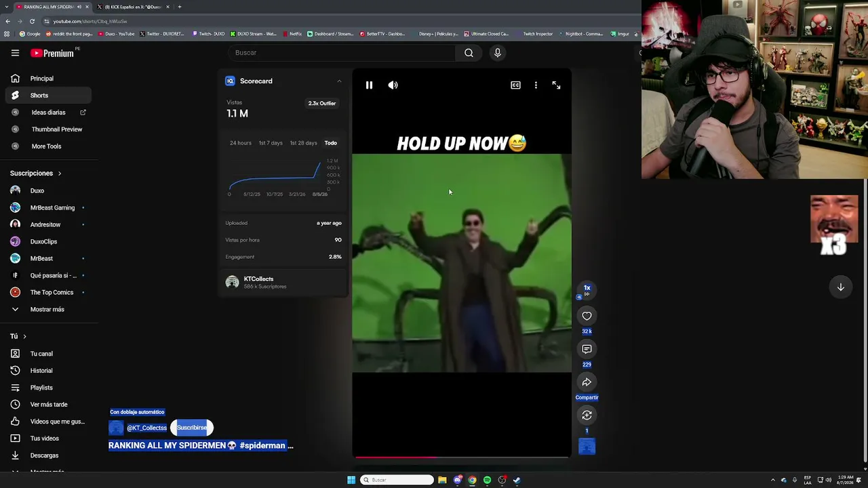Open Ver más tarde in the sidebar
Screen dimensions: 868x488
pos(48,405)
